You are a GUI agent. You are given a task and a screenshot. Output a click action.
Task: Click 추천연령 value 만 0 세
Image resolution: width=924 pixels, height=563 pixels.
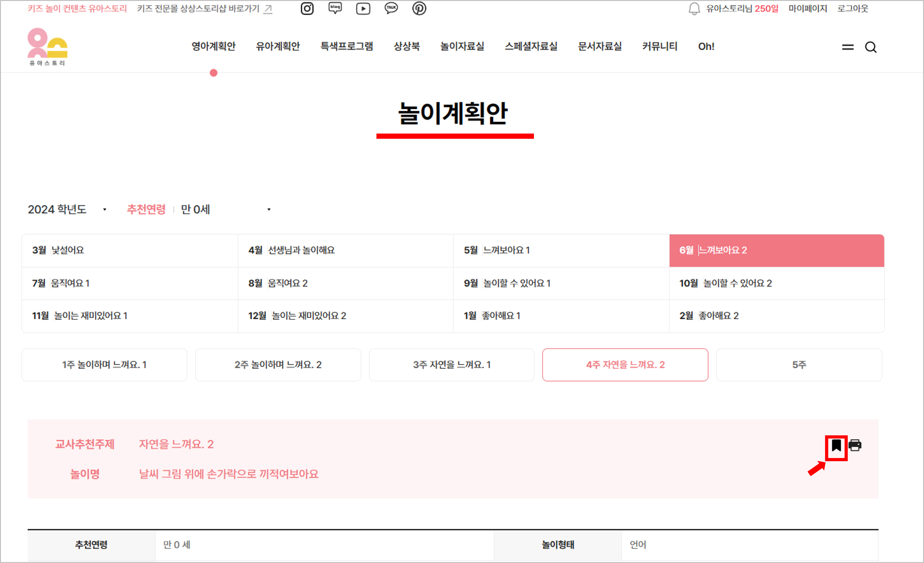(177, 545)
